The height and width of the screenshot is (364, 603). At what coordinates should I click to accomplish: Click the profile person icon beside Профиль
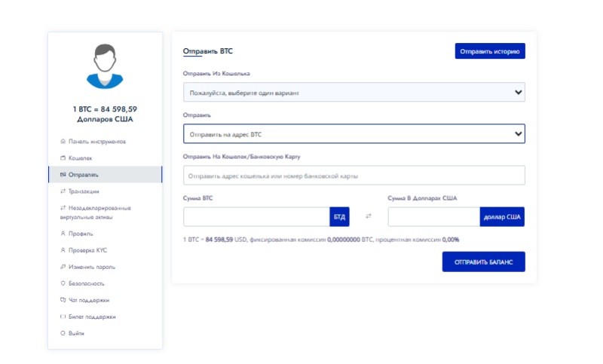(x=63, y=234)
